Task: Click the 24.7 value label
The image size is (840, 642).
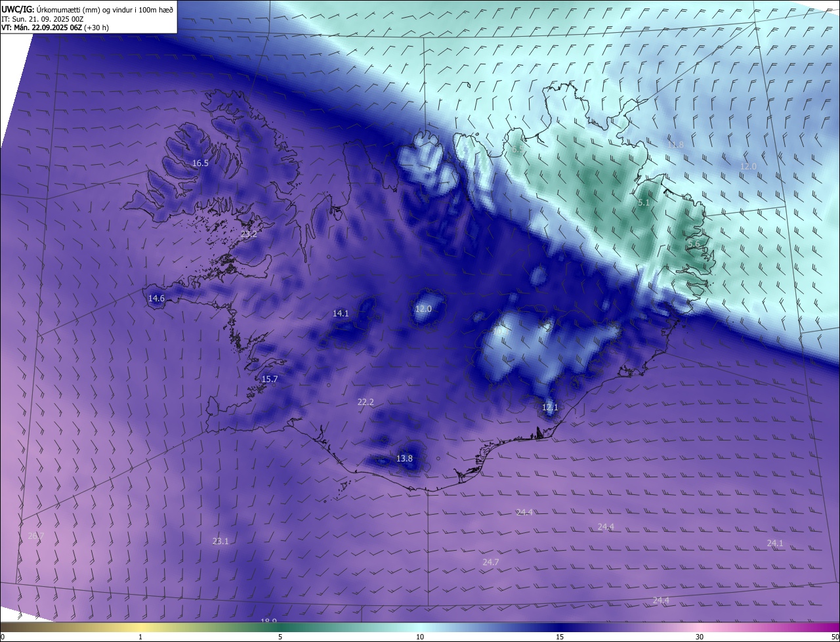Action: [491, 562]
